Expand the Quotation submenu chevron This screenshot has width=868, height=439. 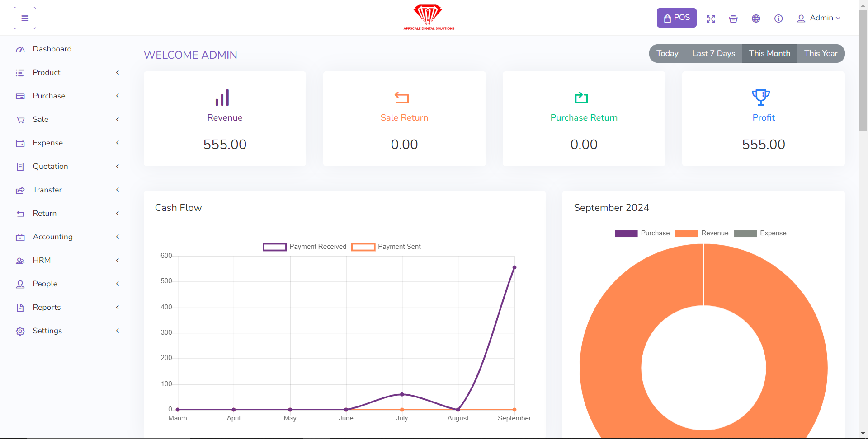pos(118,166)
